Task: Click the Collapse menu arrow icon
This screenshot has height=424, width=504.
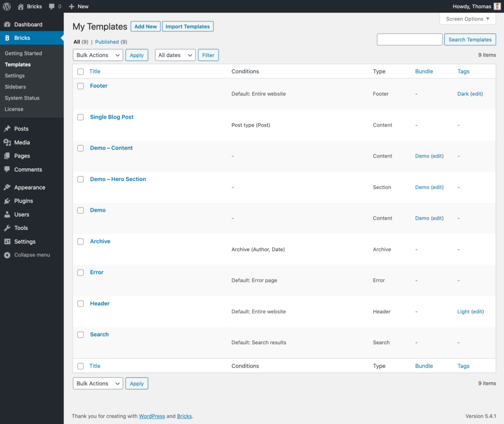Action: [x=7, y=255]
